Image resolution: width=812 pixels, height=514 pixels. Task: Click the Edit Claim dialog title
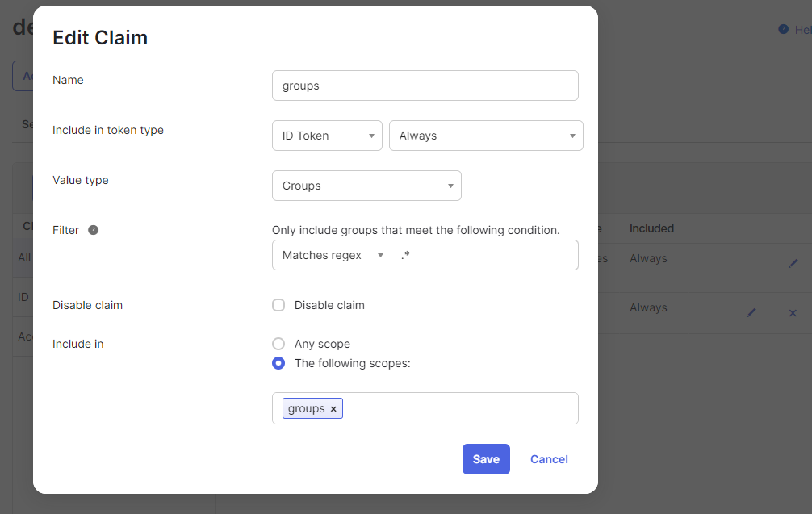[100, 38]
